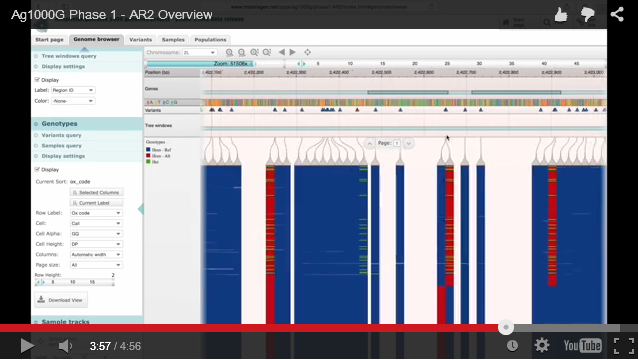Play the YouTube video
The width and height of the screenshot is (638, 360).
pos(27,346)
